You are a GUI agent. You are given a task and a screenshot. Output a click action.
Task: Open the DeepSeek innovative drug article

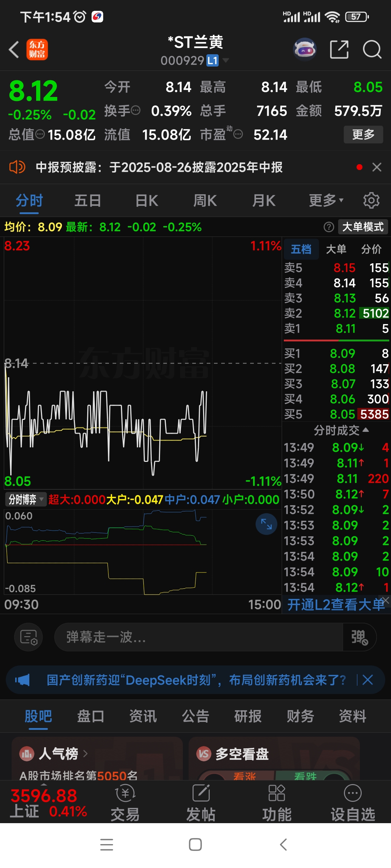click(196, 680)
